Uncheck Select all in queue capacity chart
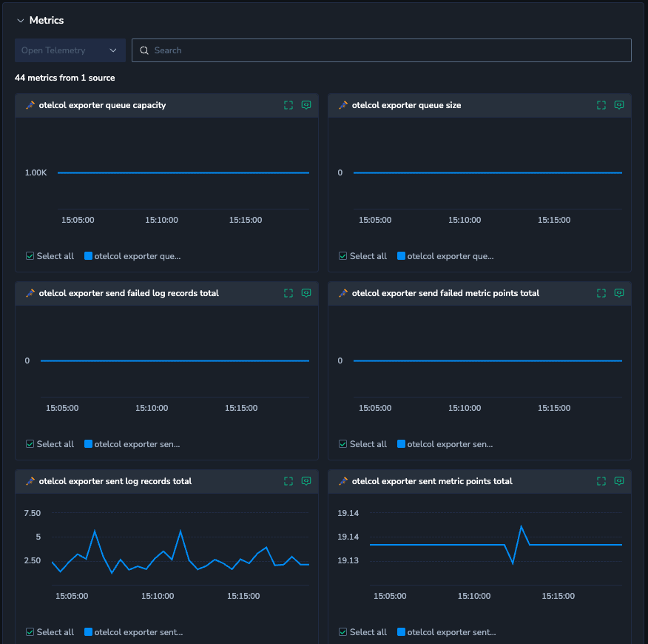The height and width of the screenshot is (644, 648). pyautogui.click(x=30, y=256)
